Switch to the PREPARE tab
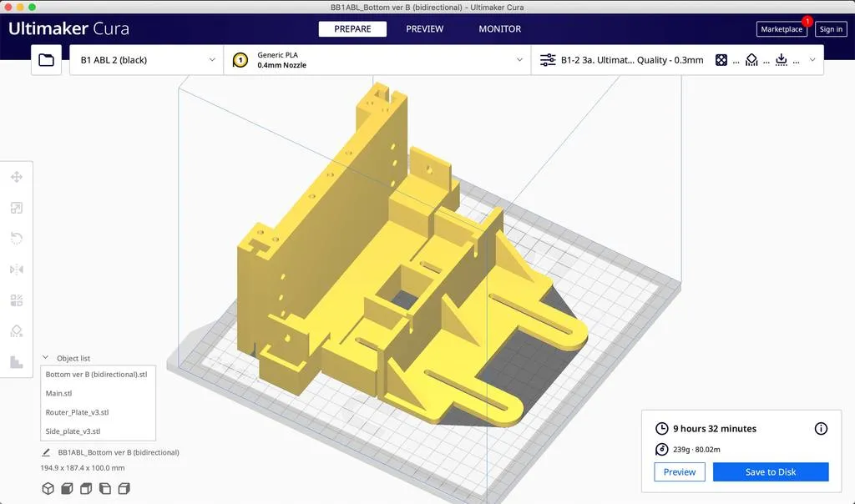Viewport: 855px width, 504px height. click(x=353, y=29)
